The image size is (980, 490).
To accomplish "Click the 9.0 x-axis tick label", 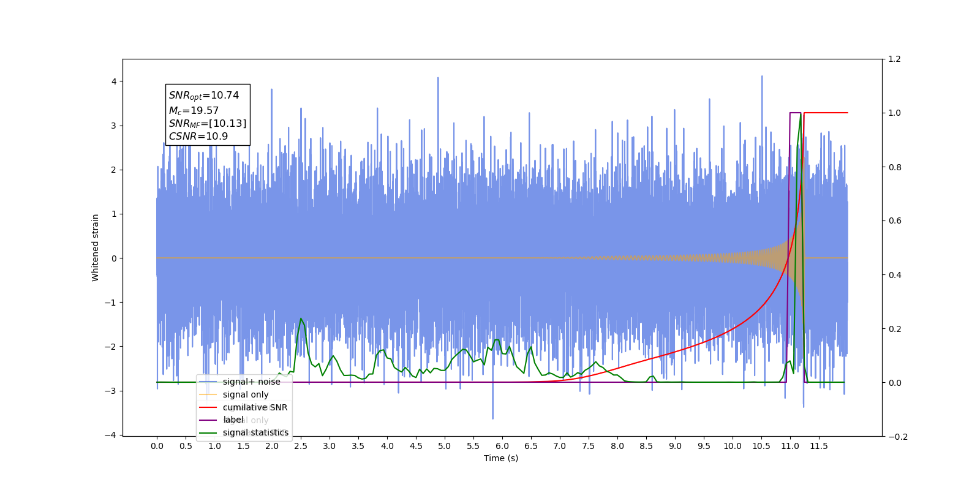I will [x=675, y=446].
